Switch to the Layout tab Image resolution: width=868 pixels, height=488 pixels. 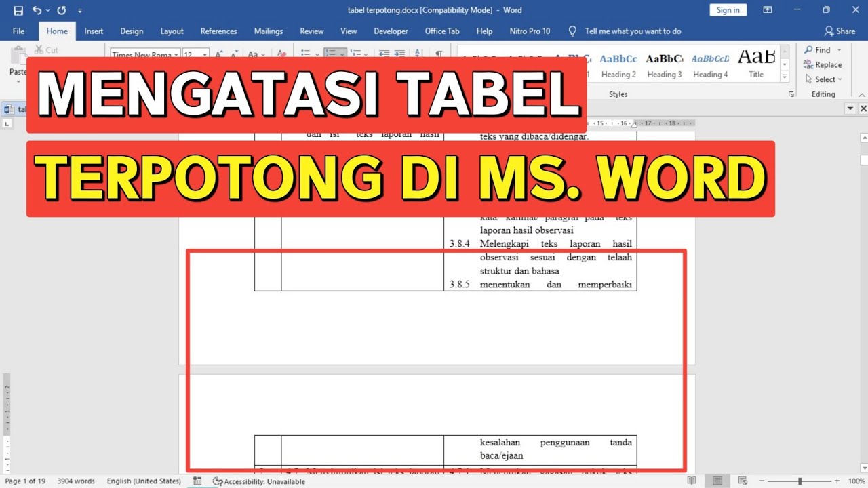click(172, 31)
